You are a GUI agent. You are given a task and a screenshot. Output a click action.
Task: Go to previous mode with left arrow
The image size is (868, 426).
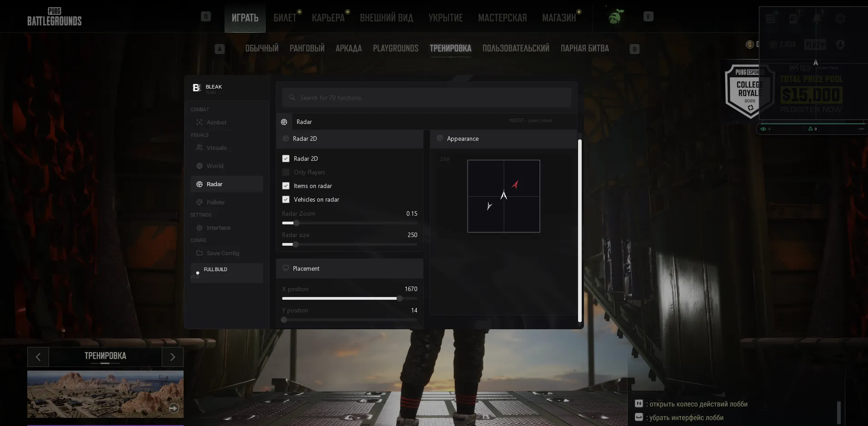38,357
